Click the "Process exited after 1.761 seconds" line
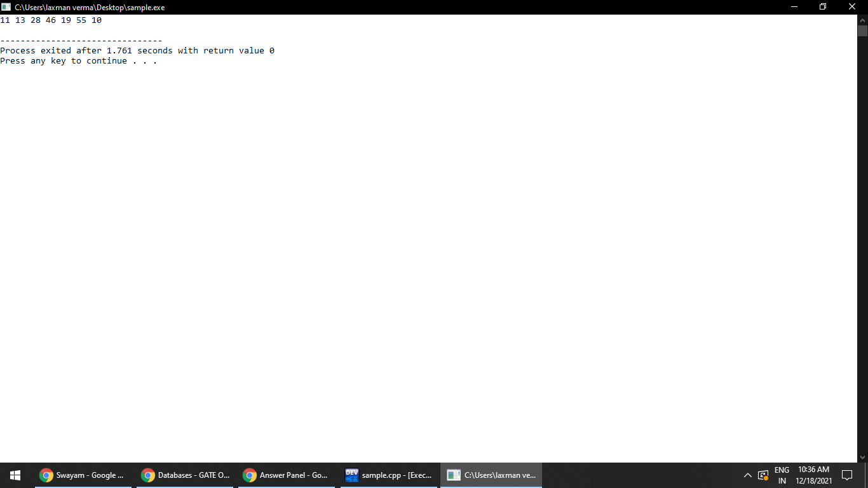The width and height of the screenshot is (868, 488). point(137,51)
